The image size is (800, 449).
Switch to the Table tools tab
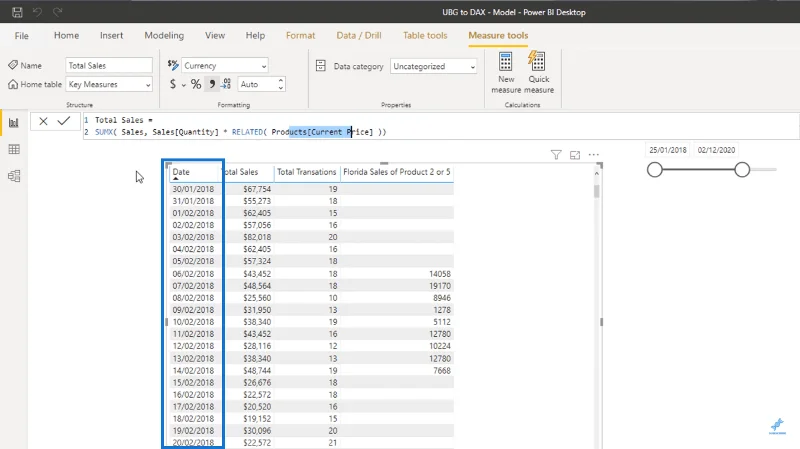point(425,35)
